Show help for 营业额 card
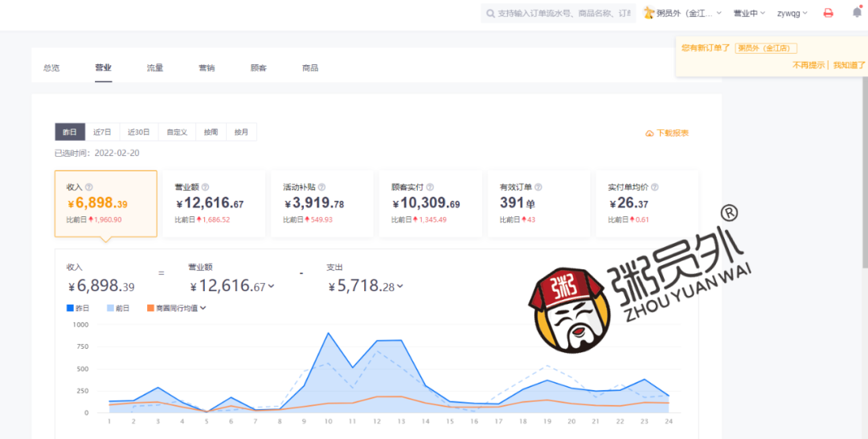Viewport: 868px width, 439px height. pos(205,187)
